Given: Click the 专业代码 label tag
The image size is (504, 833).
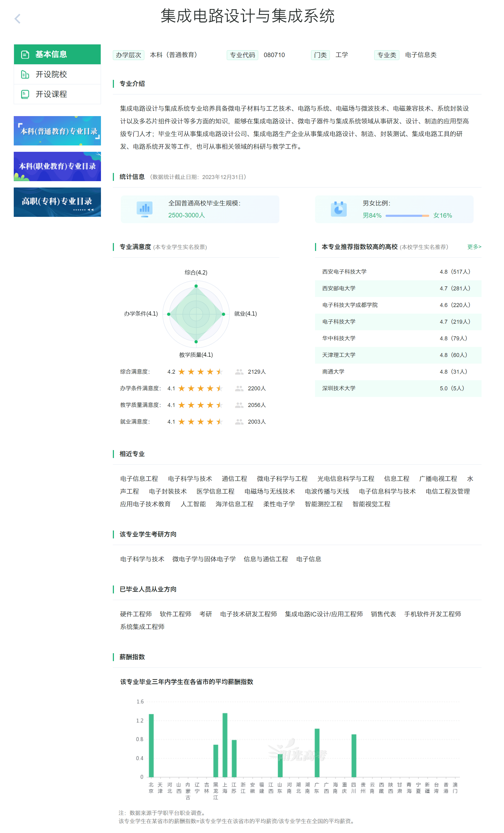Looking at the screenshot, I should pyautogui.click(x=243, y=55).
